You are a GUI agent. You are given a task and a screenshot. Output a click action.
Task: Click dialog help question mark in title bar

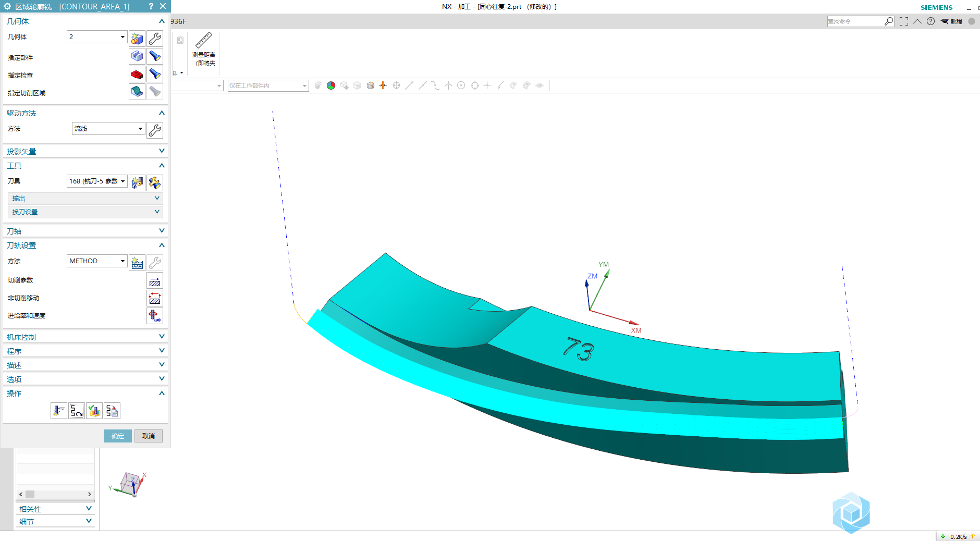[x=151, y=6]
